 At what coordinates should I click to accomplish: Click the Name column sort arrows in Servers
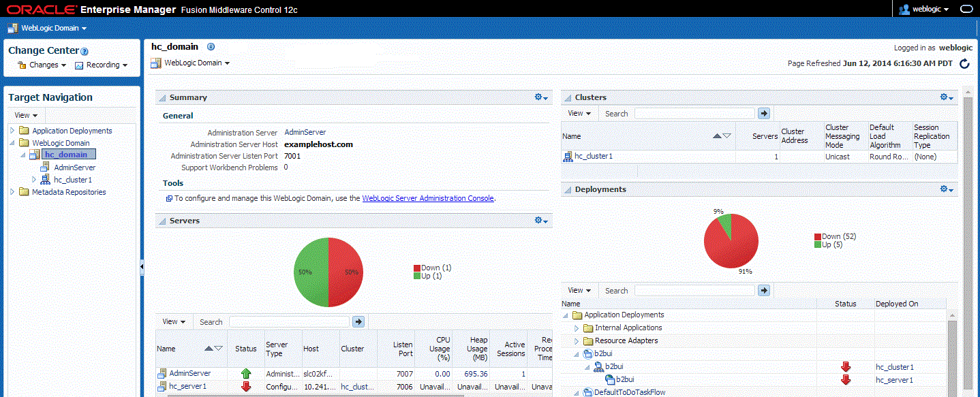[213, 348]
